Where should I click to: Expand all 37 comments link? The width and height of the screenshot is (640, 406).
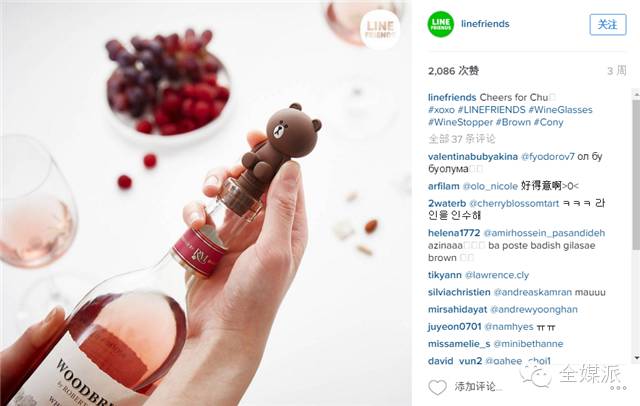pyautogui.click(x=462, y=139)
